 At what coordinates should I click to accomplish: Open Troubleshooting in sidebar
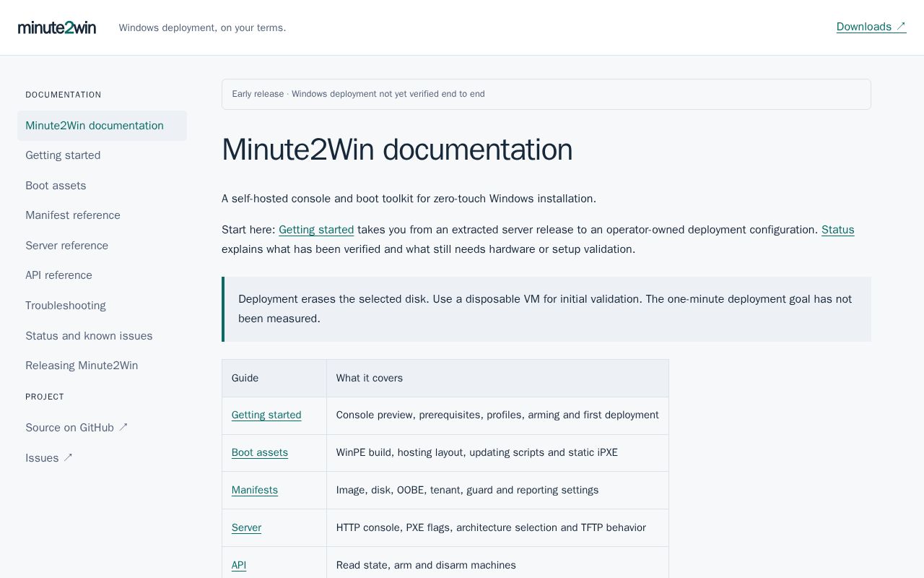[x=102, y=306]
